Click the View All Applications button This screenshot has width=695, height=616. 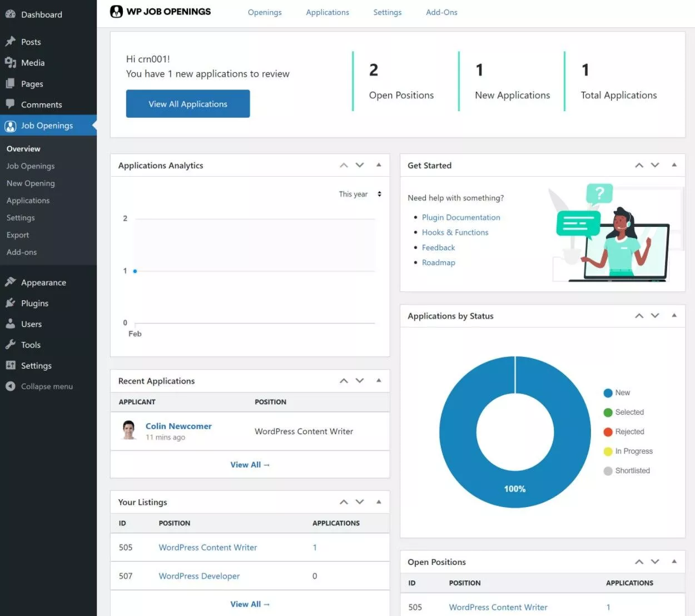coord(188,104)
